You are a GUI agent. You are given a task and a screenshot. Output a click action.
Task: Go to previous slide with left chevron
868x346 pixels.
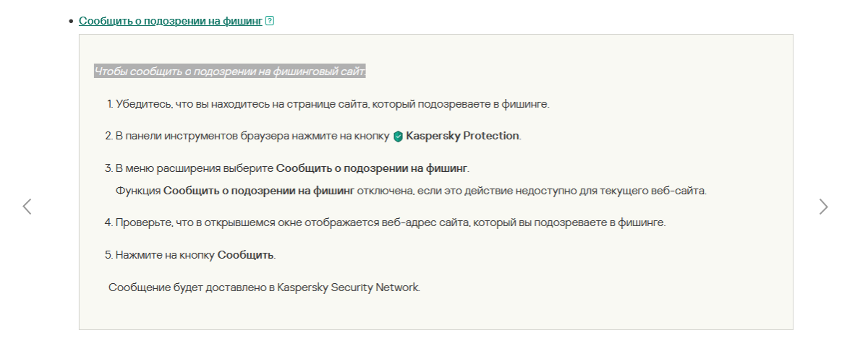(x=27, y=207)
